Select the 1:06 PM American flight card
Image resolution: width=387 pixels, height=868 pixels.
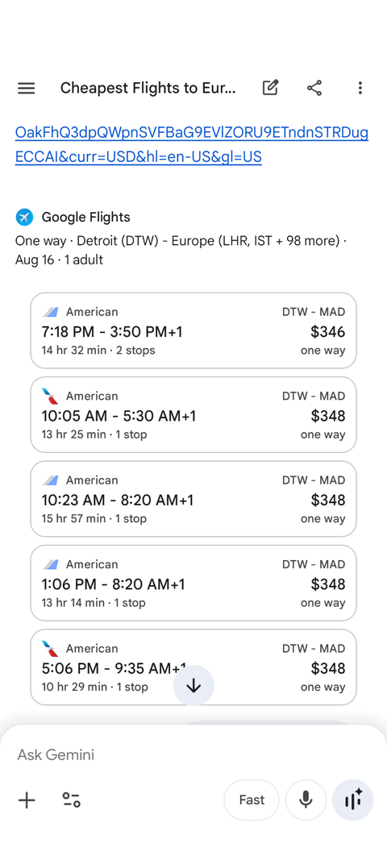coord(193,583)
